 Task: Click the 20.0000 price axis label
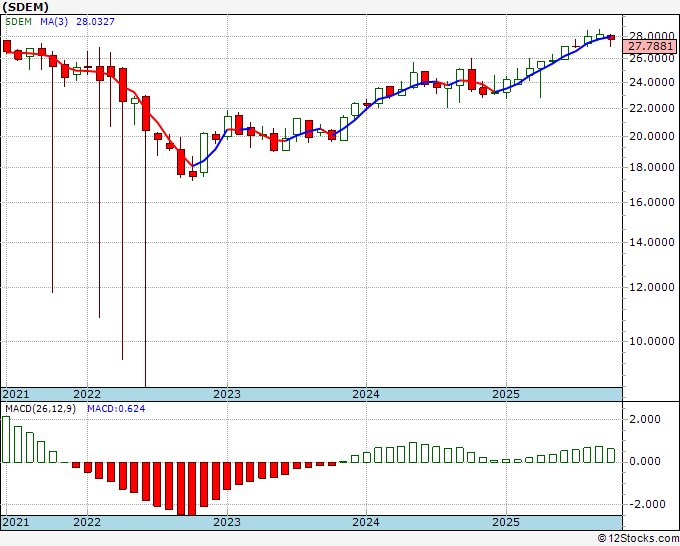652,136
